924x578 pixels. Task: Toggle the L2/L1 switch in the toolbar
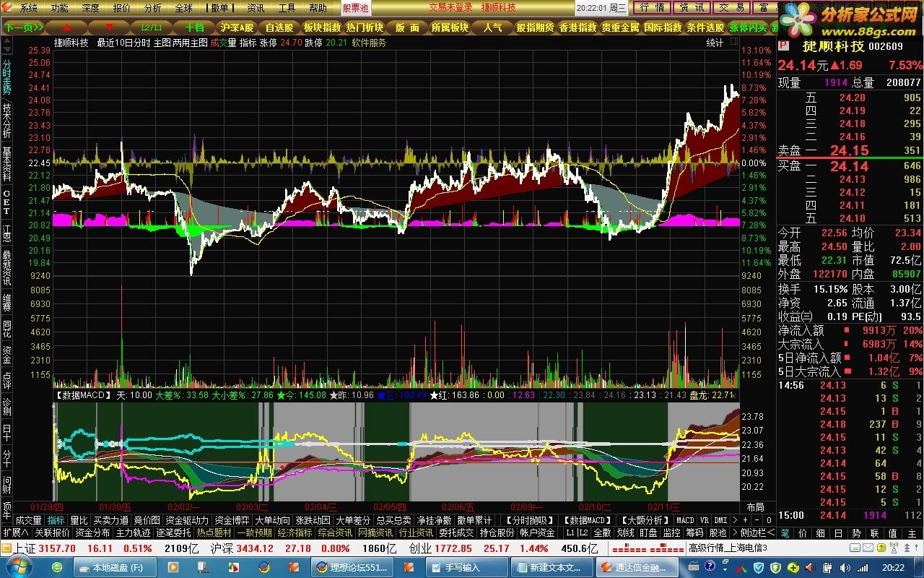point(151,27)
